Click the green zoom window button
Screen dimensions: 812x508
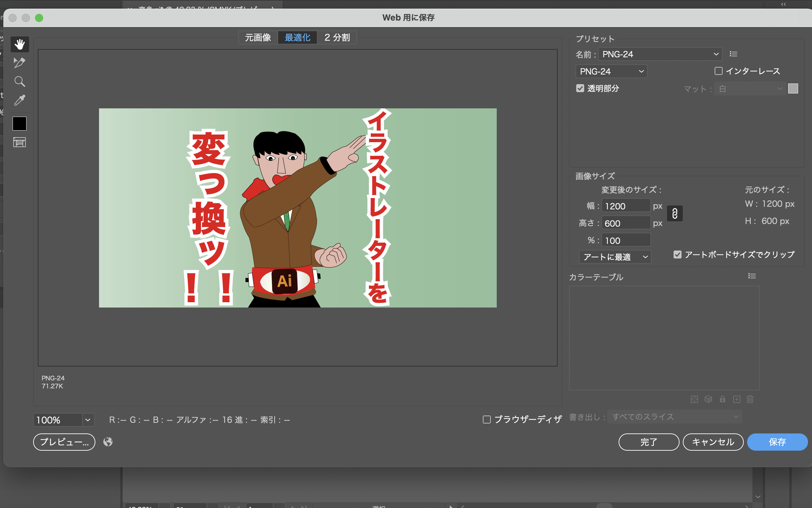pos(39,18)
